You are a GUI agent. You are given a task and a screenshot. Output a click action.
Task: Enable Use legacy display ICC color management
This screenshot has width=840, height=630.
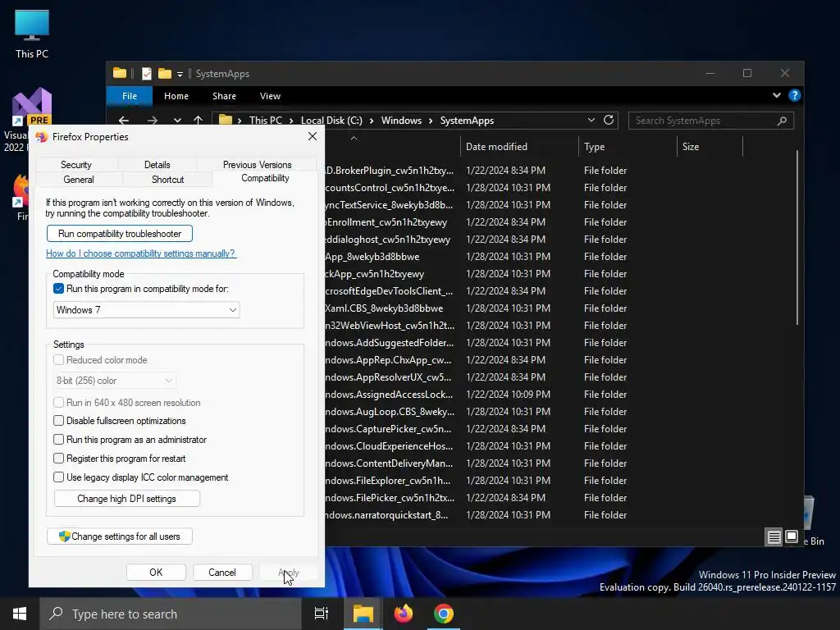coord(58,477)
